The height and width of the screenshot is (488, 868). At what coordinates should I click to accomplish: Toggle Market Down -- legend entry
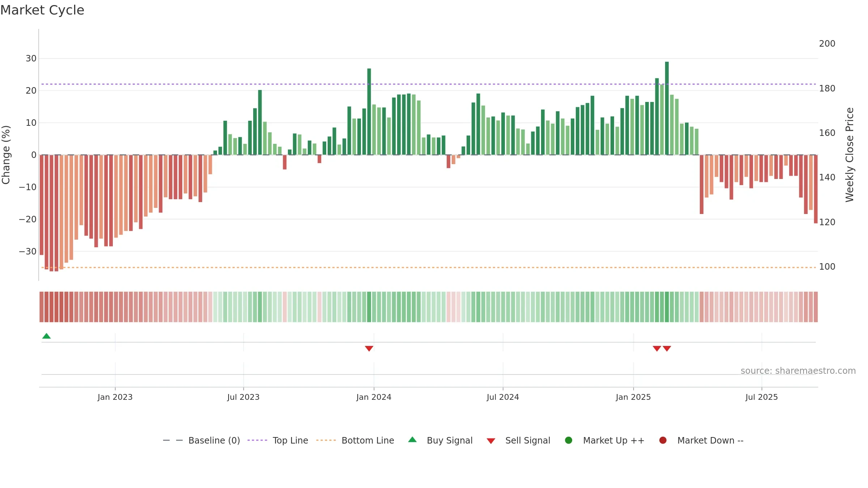tap(701, 440)
